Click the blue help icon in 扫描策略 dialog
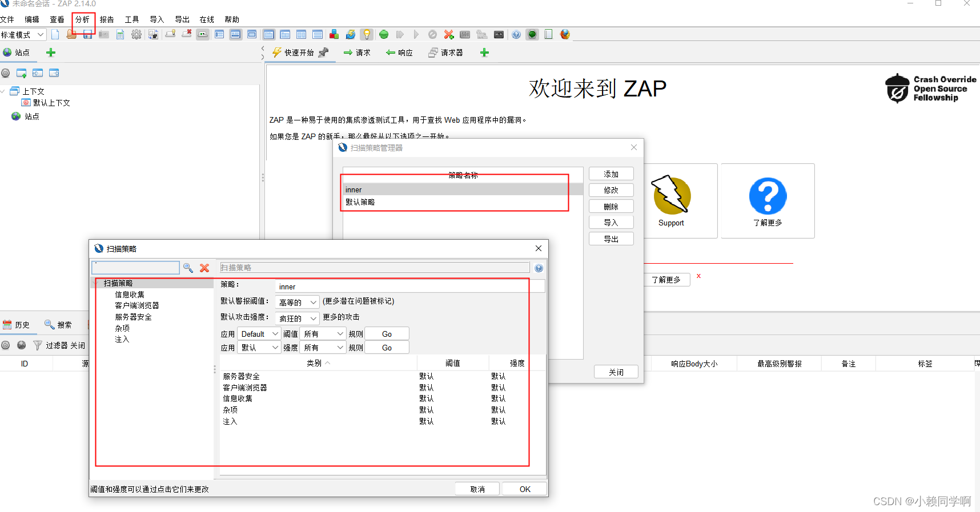980x512 pixels. [x=539, y=268]
